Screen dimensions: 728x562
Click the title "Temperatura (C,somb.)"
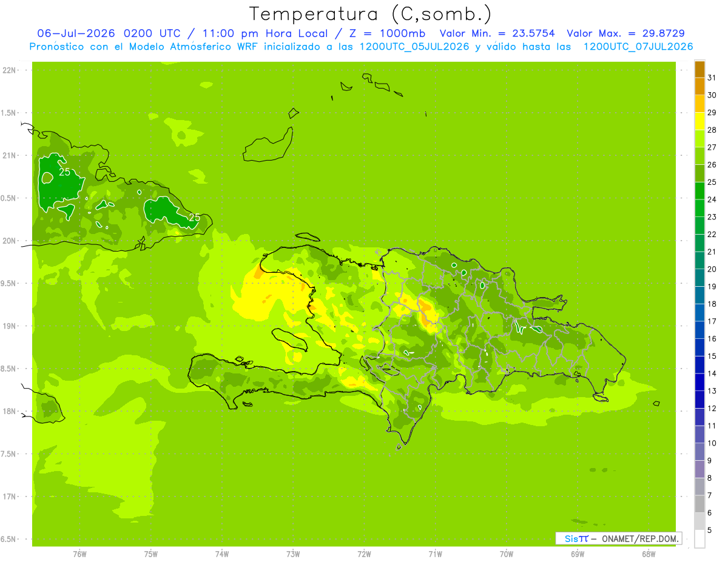371,14
